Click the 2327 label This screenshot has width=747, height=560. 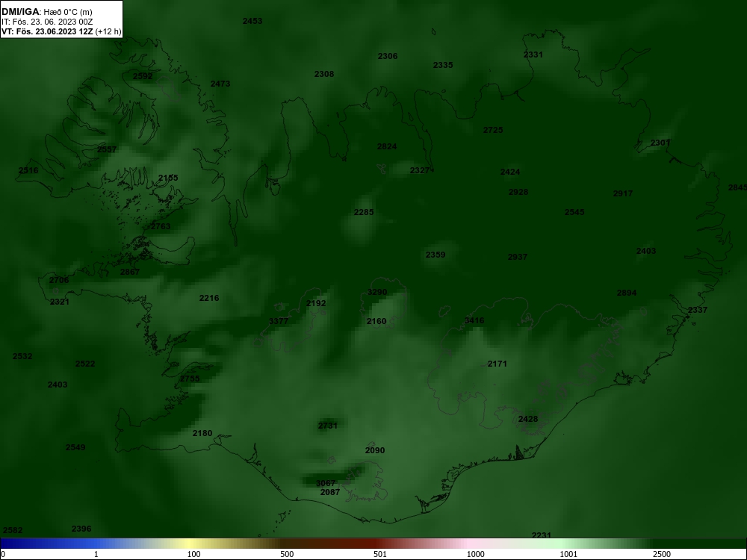click(420, 170)
